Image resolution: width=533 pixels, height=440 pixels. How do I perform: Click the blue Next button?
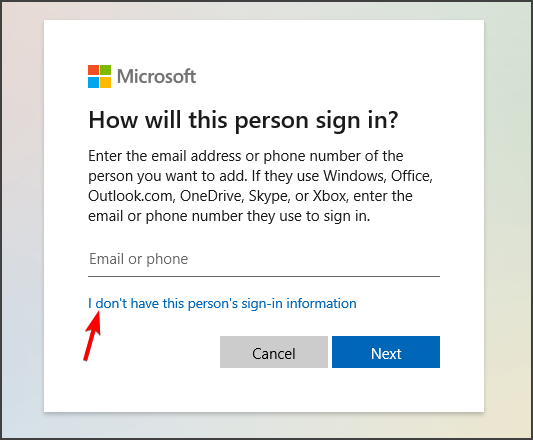(386, 352)
